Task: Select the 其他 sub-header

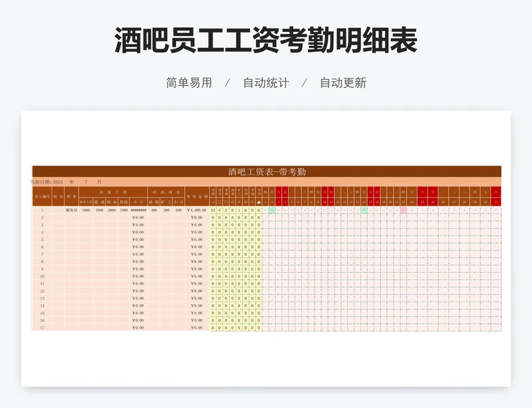Action: point(124,202)
